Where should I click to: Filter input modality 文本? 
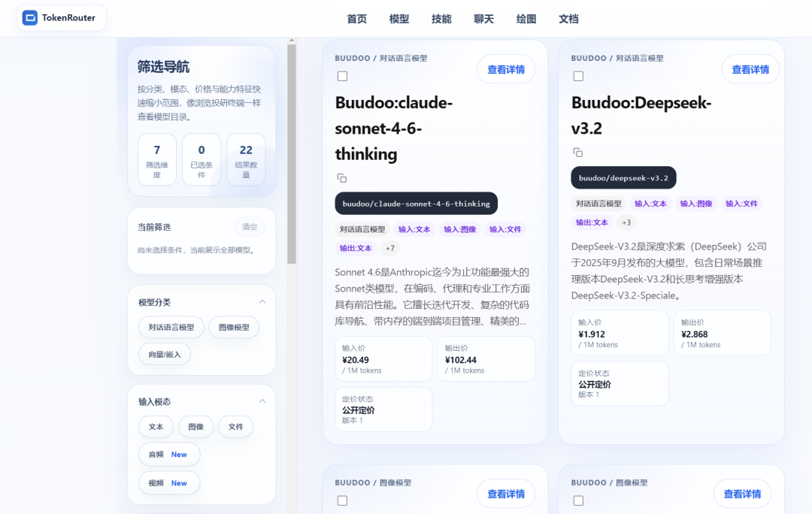point(156,427)
